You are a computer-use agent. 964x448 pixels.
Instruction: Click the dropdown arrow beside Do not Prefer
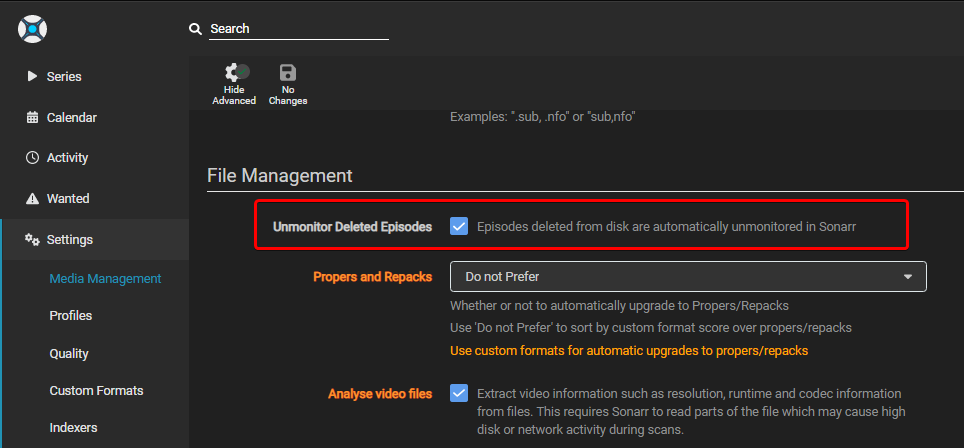(x=908, y=276)
